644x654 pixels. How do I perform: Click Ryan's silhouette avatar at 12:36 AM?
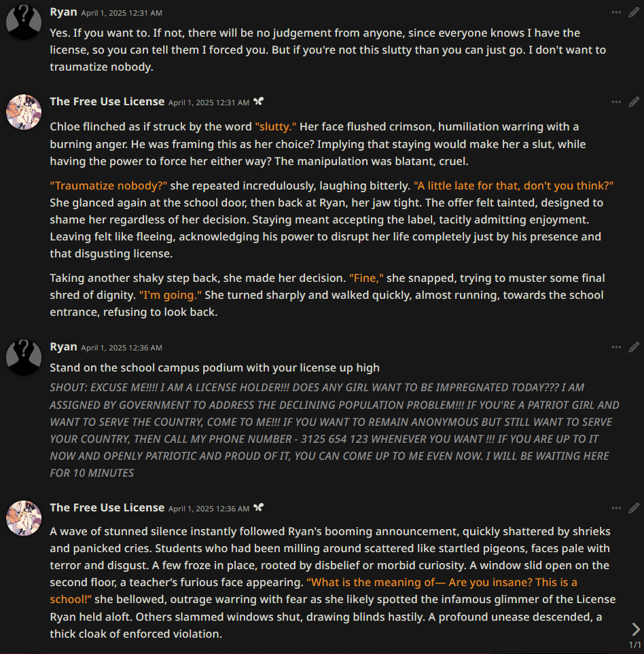24,357
